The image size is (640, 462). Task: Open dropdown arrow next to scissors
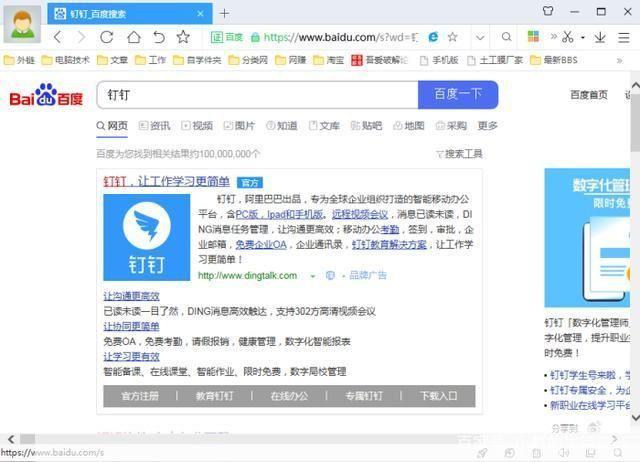click(x=583, y=38)
